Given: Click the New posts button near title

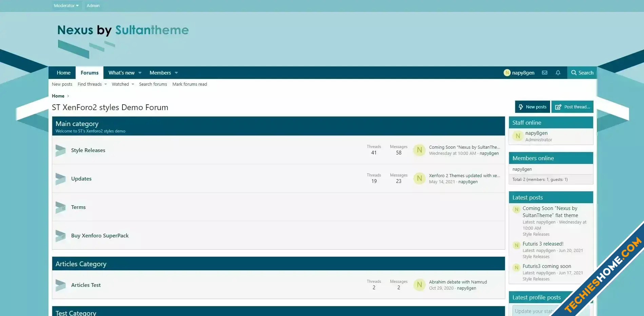Looking at the screenshot, I should [532, 107].
